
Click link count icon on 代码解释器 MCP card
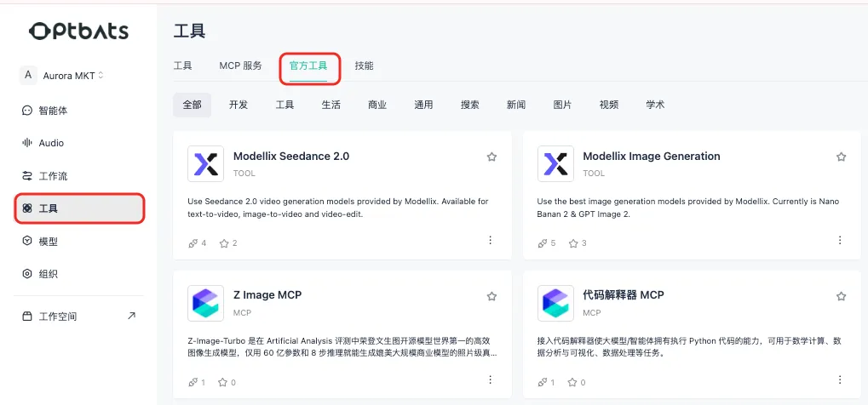543,382
